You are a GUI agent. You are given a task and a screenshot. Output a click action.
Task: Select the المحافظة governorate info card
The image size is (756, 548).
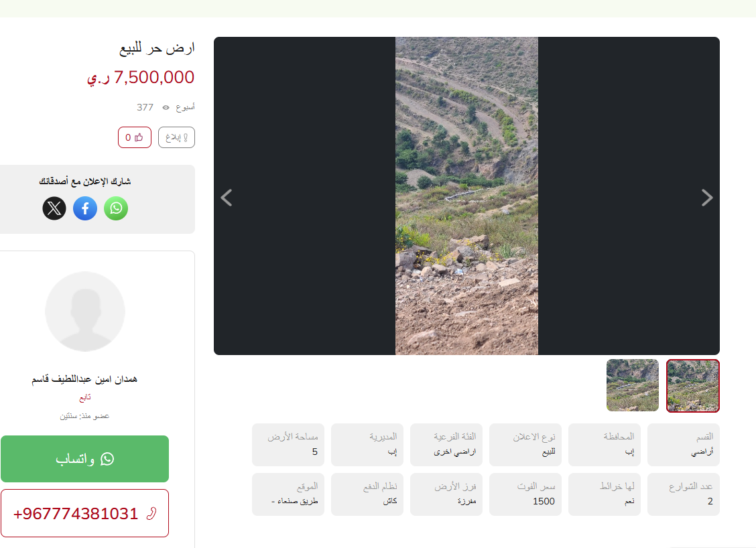[x=605, y=445]
